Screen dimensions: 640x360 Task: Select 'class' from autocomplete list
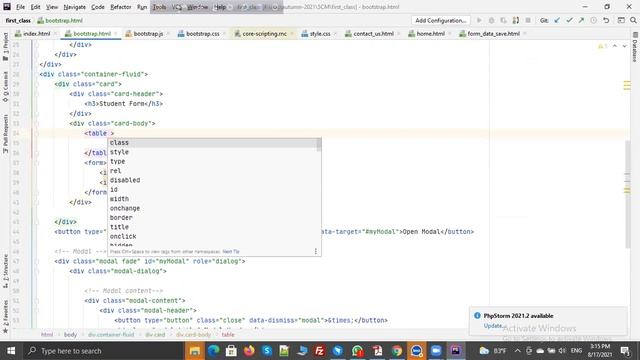(212, 142)
